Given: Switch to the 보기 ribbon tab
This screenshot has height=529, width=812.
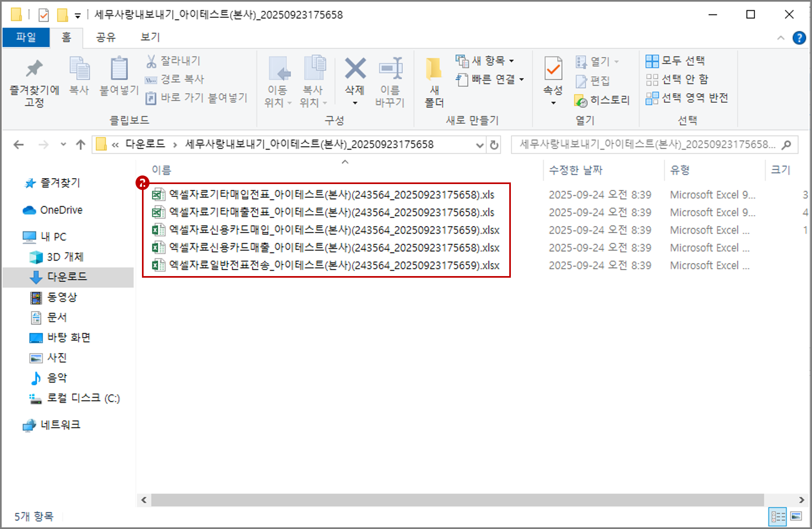Looking at the screenshot, I should click(x=149, y=37).
